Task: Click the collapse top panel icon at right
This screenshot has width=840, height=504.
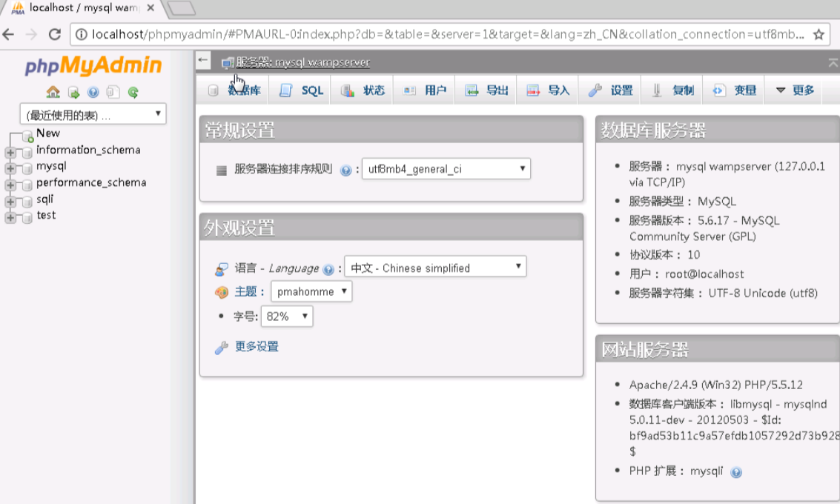Action: coord(833,63)
